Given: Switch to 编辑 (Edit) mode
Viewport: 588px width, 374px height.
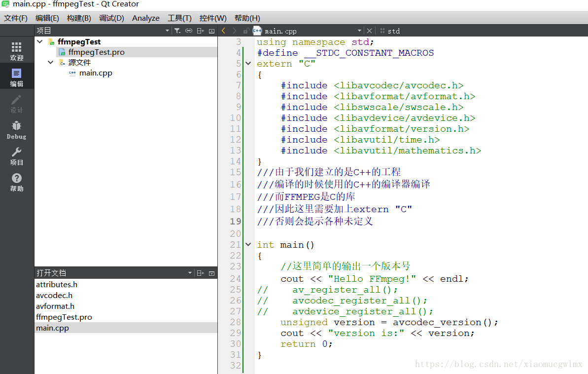Looking at the screenshot, I should [x=16, y=77].
